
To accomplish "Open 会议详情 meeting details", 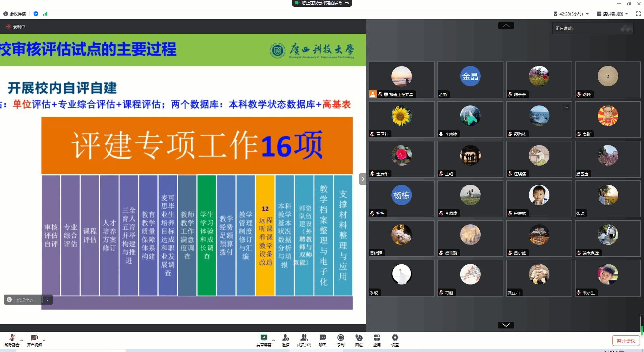I will (x=15, y=14).
